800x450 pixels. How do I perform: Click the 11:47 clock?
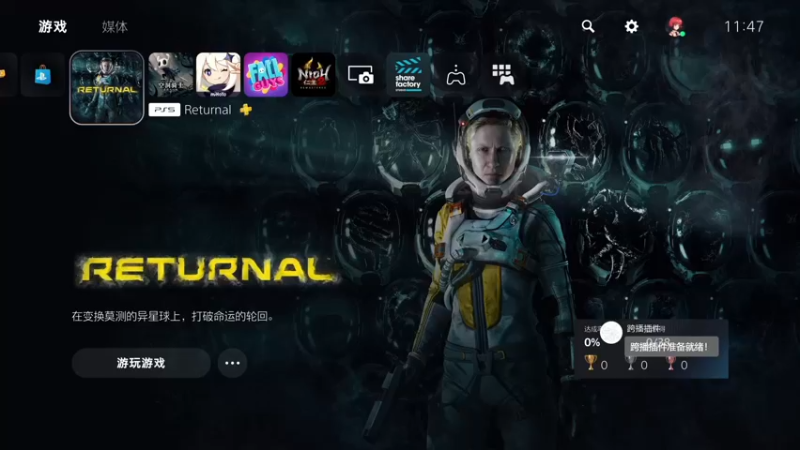coord(744,27)
